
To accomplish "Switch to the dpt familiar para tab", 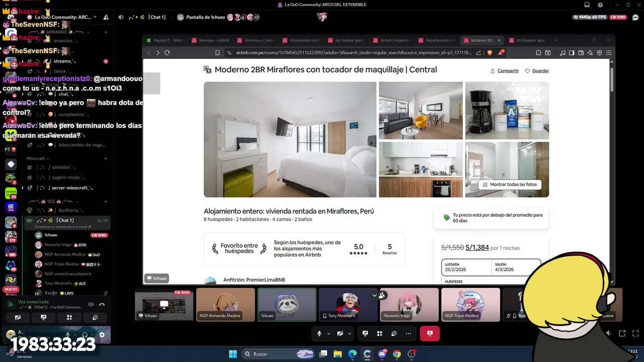I will tap(346, 40).
